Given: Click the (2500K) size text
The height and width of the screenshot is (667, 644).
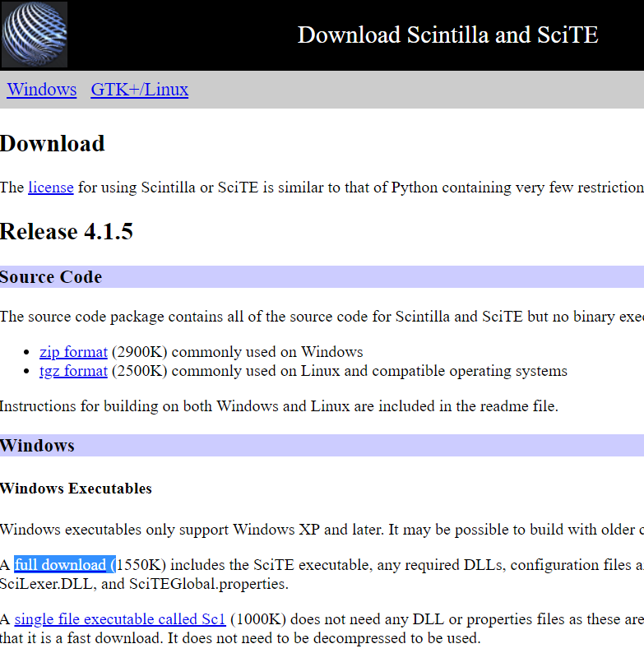Looking at the screenshot, I should click(140, 370).
